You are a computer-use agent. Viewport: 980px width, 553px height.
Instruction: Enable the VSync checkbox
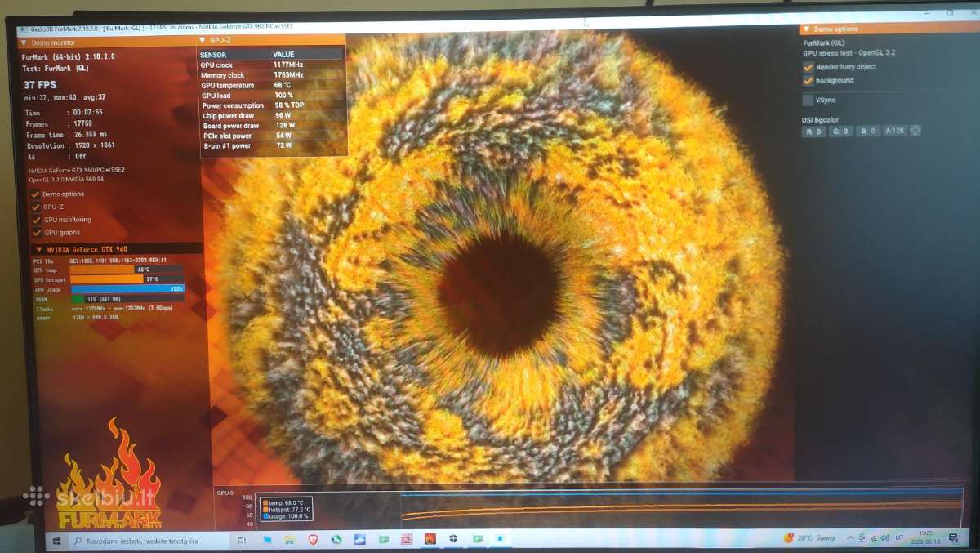tap(808, 100)
